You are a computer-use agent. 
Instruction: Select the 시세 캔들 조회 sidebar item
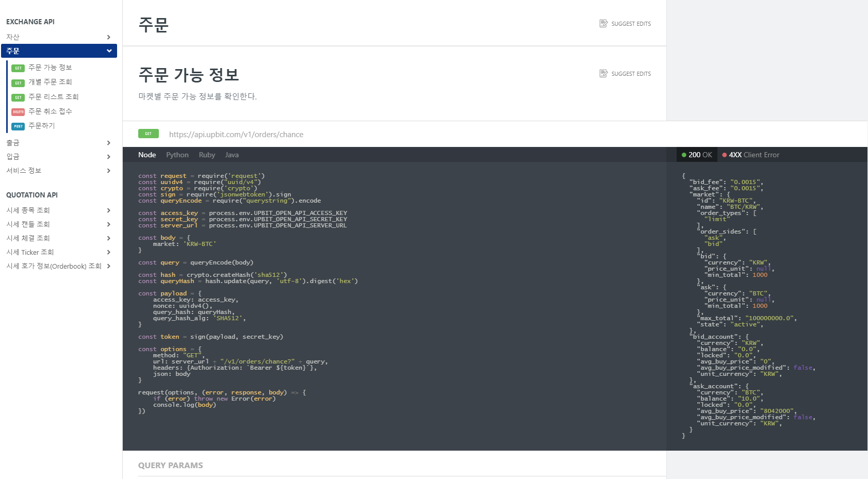tap(59, 224)
